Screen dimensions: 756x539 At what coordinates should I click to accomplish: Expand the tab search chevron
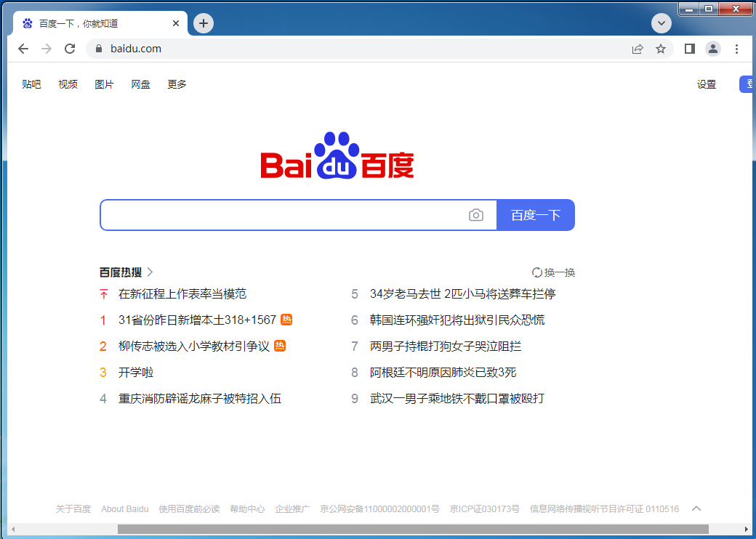point(661,23)
